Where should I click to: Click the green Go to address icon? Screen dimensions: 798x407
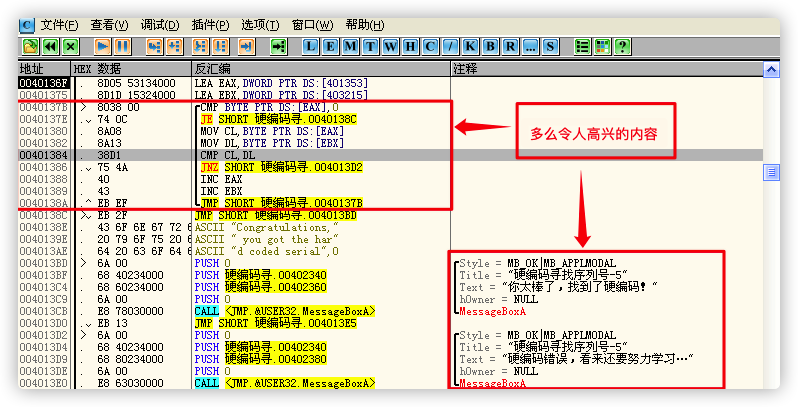pyautogui.click(x=279, y=46)
